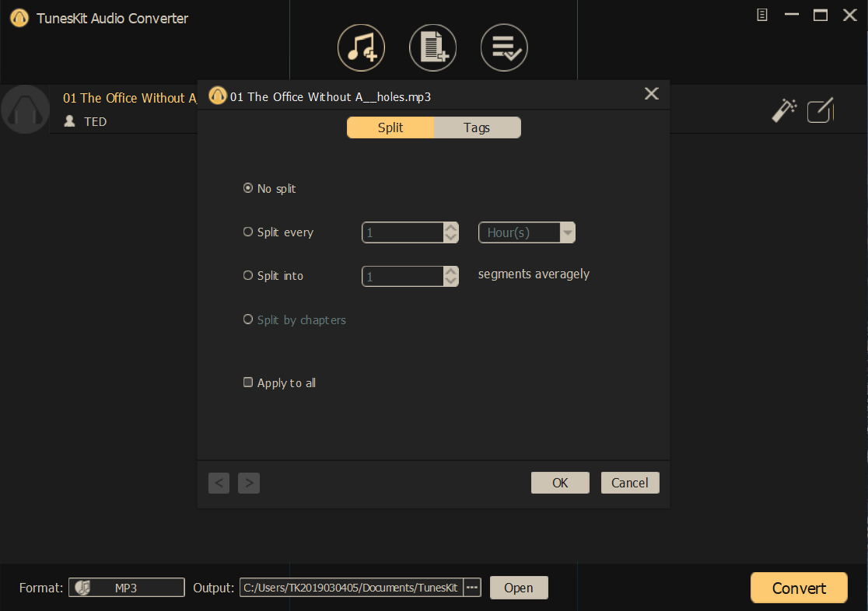Open the edit tag icon on track row
The width and height of the screenshot is (868, 611).
click(821, 110)
